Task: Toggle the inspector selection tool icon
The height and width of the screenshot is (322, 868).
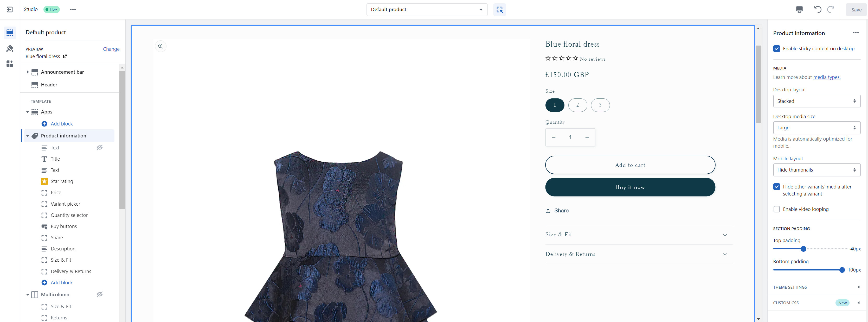Action: tap(499, 9)
